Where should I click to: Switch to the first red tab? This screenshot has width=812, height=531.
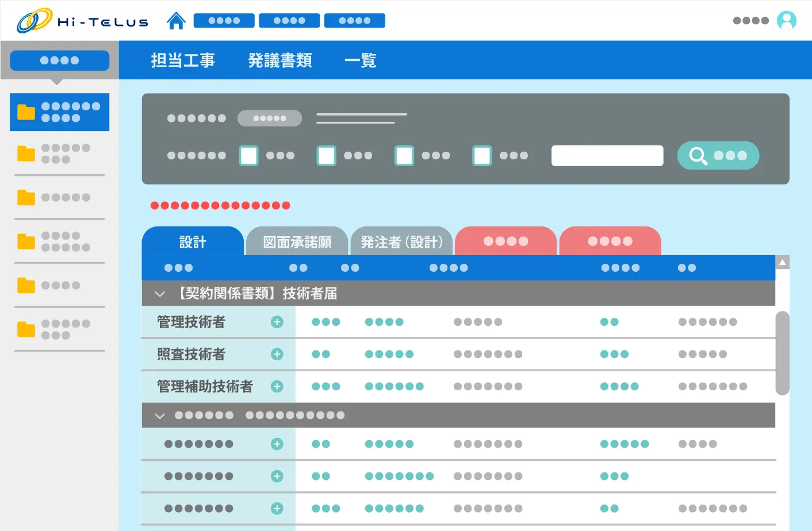tap(506, 241)
